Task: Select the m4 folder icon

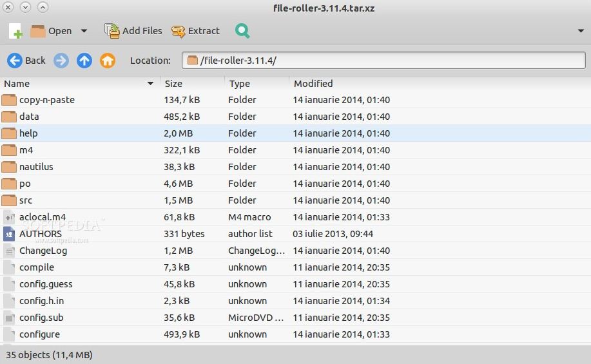Action: (9, 150)
